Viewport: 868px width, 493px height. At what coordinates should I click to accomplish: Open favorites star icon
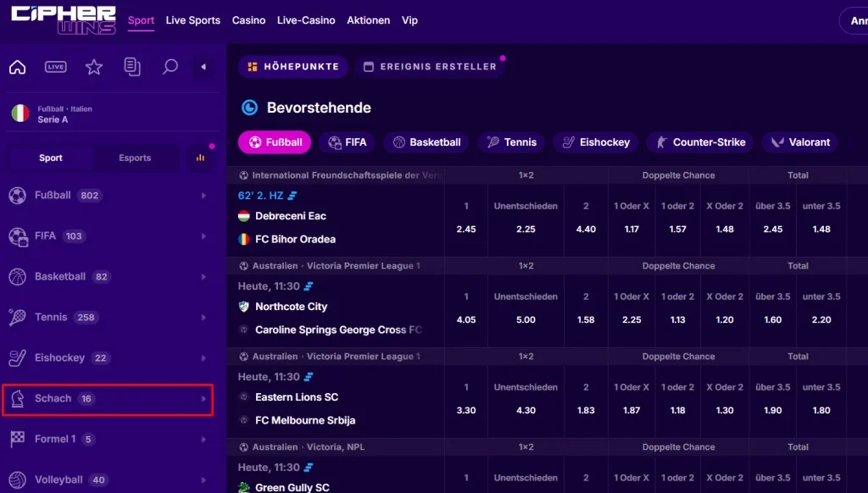(94, 67)
